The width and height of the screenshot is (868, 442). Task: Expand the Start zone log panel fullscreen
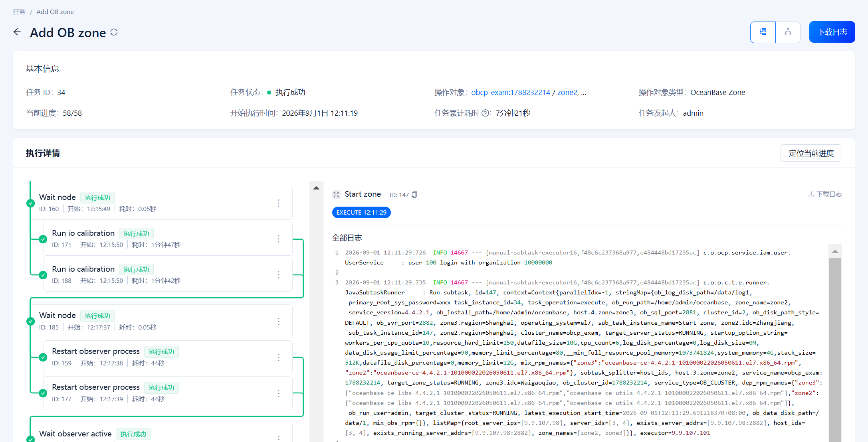point(336,195)
